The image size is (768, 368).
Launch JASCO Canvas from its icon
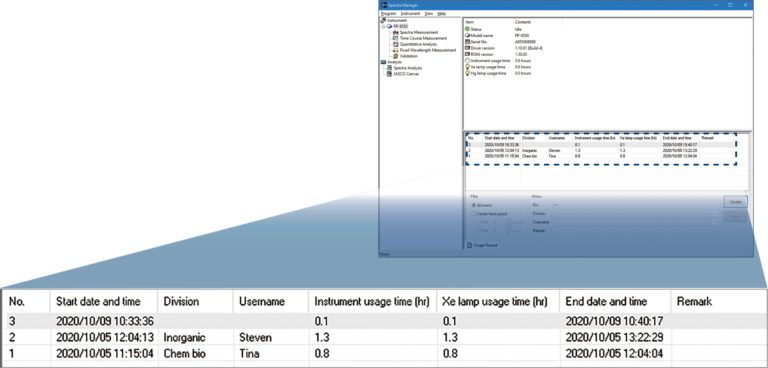click(389, 74)
